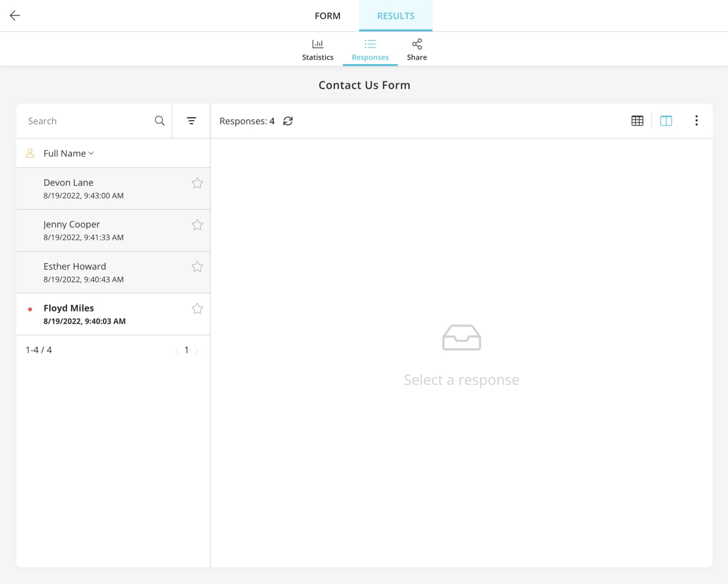
Task: Star Jenny Cooper's response
Action: coord(197,225)
